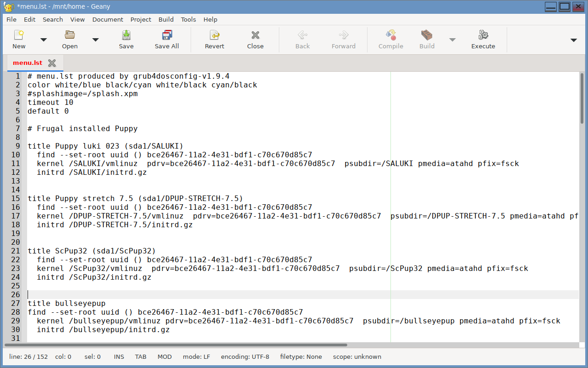Expand the Open recent files dropdown arrow

[96, 40]
